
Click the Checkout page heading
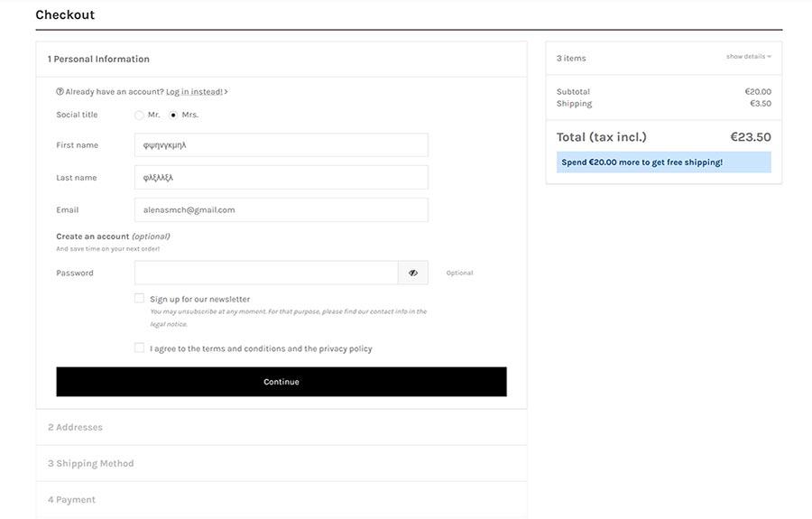tap(65, 14)
